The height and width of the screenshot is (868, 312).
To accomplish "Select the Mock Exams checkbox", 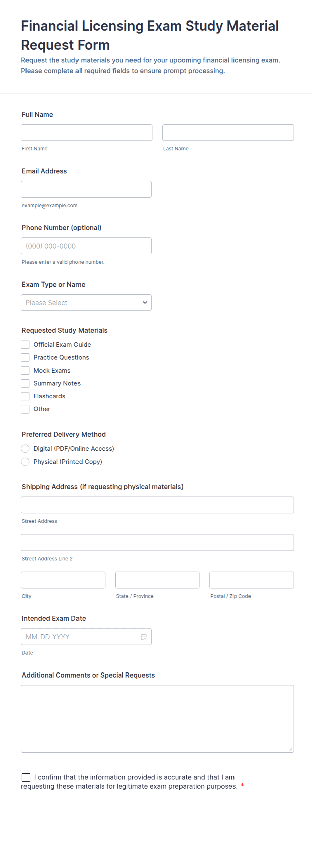I will [x=25, y=370].
